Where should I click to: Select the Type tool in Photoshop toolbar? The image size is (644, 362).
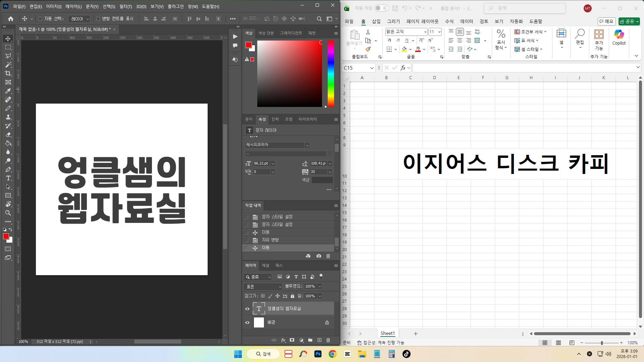click(8, 178)
